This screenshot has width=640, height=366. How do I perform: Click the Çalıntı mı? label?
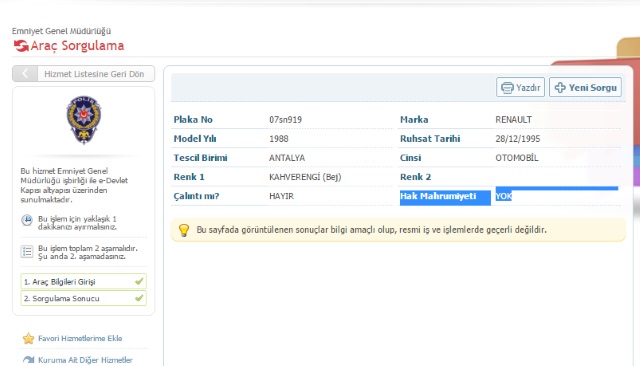[196, 196]
